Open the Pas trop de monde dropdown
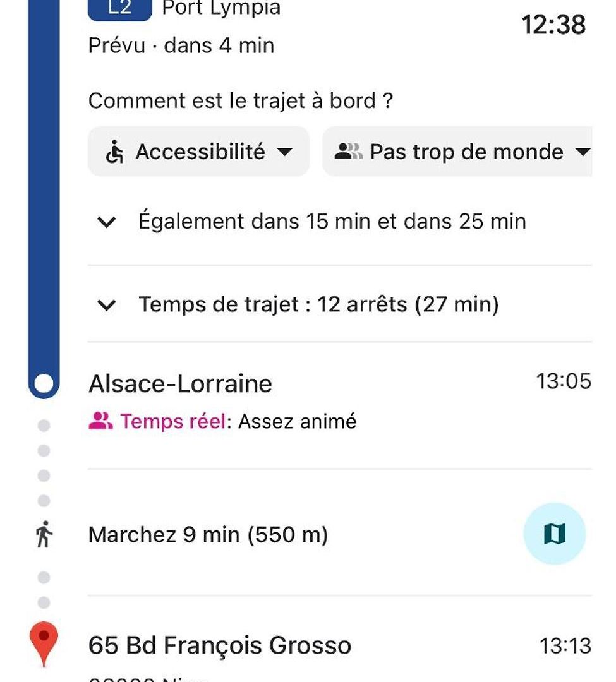Viewport: 616px width, 682px height. coord(457,152)
